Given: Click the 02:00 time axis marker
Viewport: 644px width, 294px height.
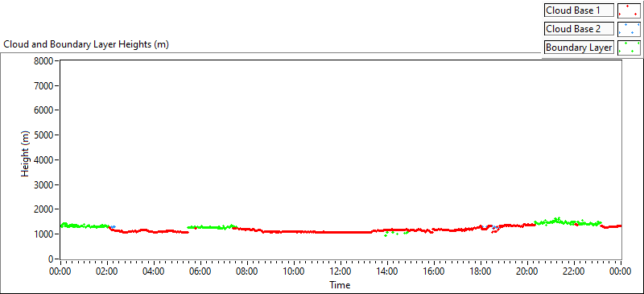Looking at the screenshot, I should [107, 271].
